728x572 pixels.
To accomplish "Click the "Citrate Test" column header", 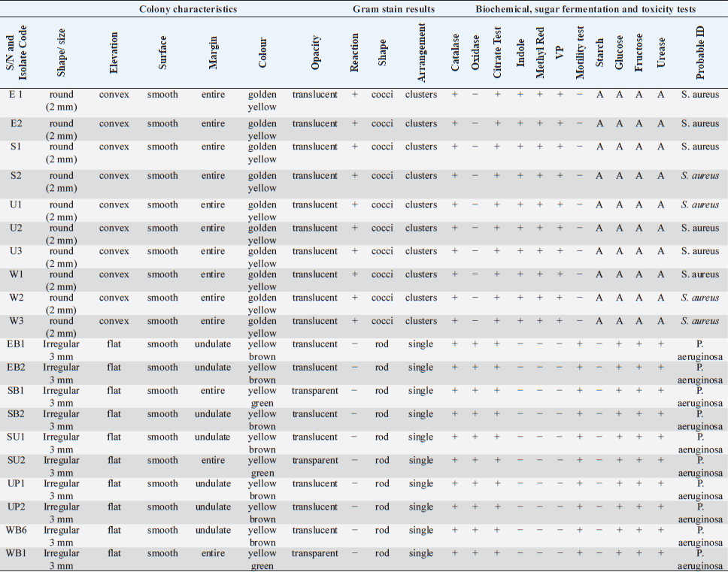I will click(497, 53).
